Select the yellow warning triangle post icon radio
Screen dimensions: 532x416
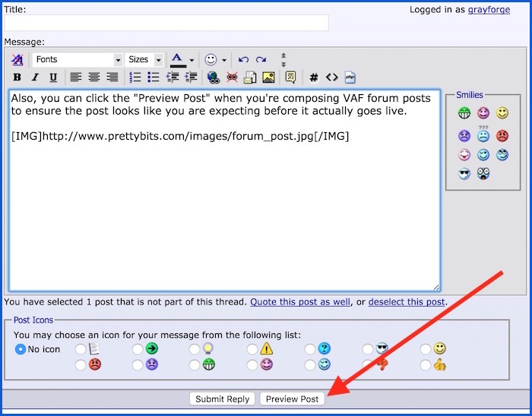pos(252,349)
